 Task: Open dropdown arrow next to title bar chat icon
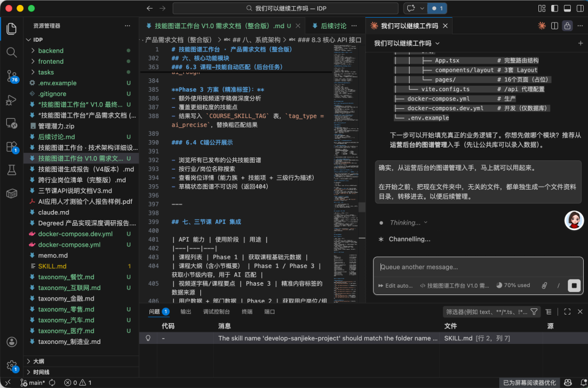click(x=422, y=8)
